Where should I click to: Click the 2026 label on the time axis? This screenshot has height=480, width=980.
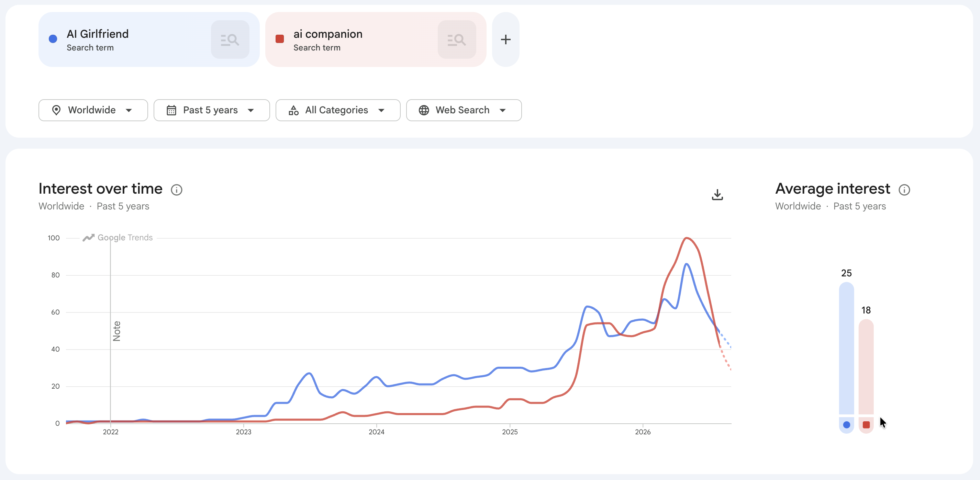tap(643, 432)
